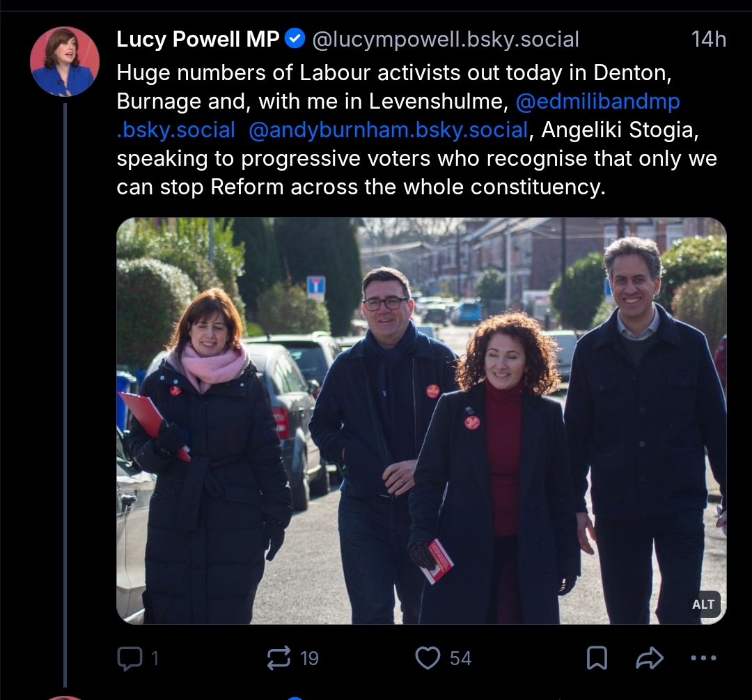Click the reply count of 1
752x700 pixels.
coord(155,658)
